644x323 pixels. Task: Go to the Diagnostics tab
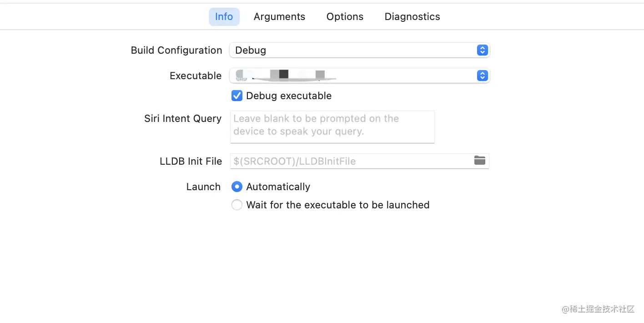[x=412, y=17]
